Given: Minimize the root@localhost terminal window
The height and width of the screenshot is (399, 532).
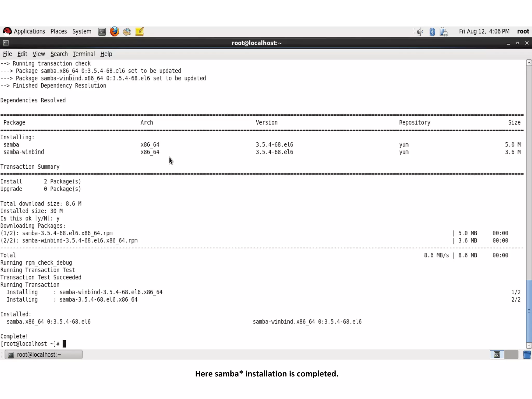Looking at the screenshot, I should [508, 43].
